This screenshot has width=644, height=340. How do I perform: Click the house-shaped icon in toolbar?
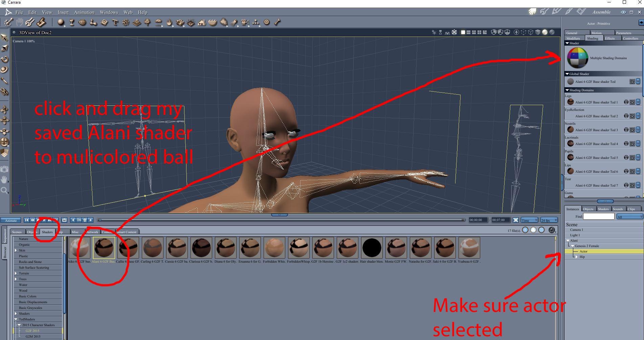pos(202,23)
